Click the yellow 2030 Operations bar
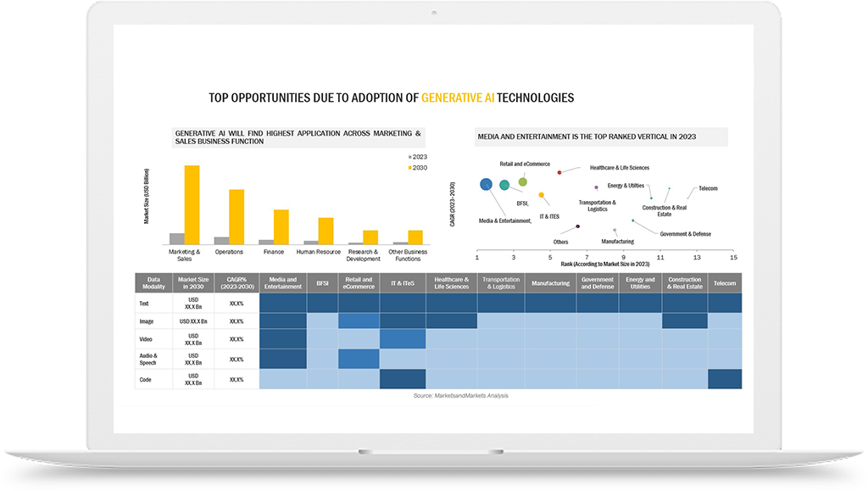This screenshot has height=491, width=868. (236, 216)
